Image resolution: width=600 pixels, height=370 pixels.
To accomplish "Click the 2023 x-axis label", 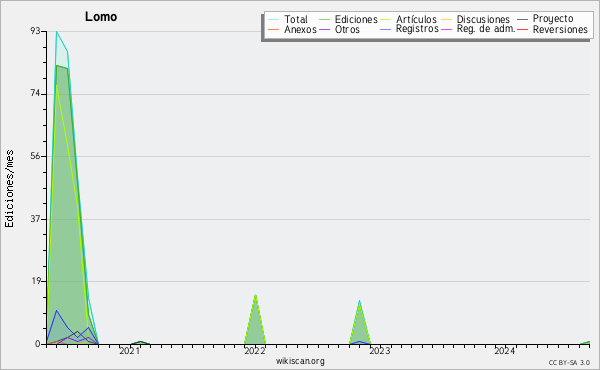I will 380,351.
